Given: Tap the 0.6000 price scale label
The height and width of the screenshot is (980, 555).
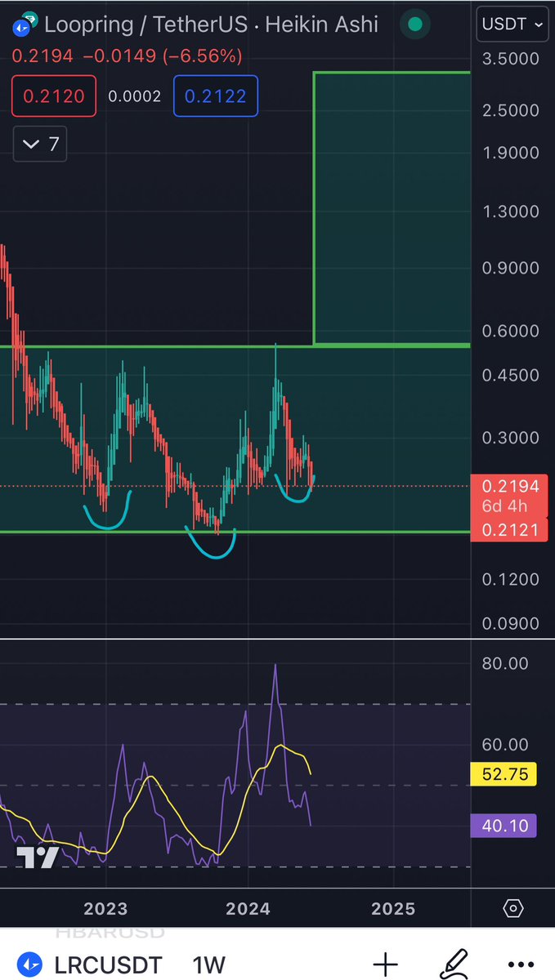Looking at the screenshot, I should pyautogui.click(x=511, y=331).
